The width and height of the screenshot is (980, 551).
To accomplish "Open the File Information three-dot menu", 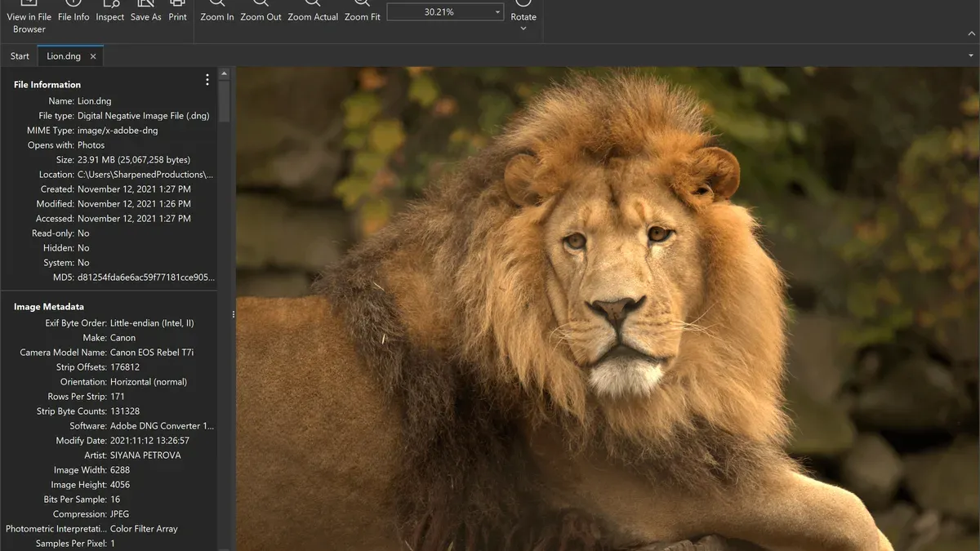I will pyautogui.click(x=207, y=80).
